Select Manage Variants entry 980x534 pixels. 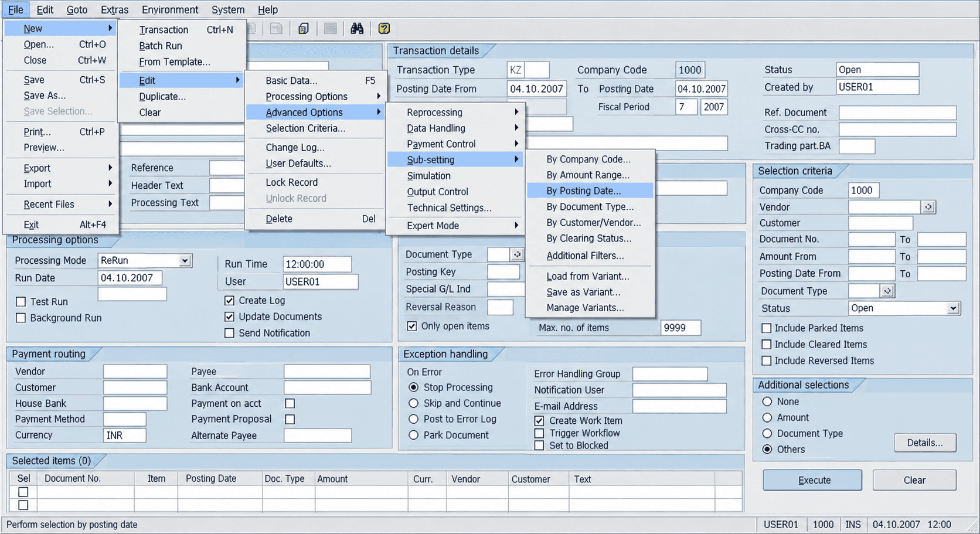point(590,308)
